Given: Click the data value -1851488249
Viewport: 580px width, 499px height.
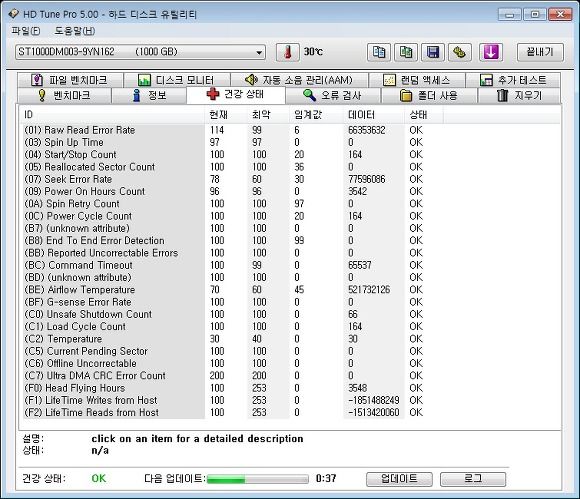Looking at the screenshot, I should (374, 400).
